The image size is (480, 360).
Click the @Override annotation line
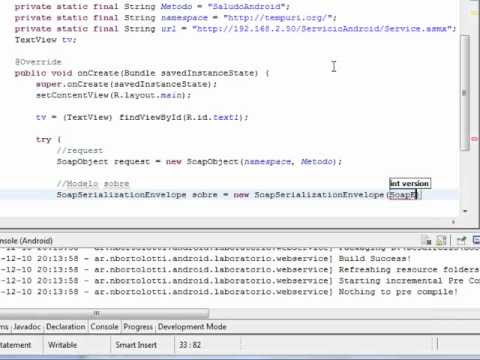(x=38, y=62)
